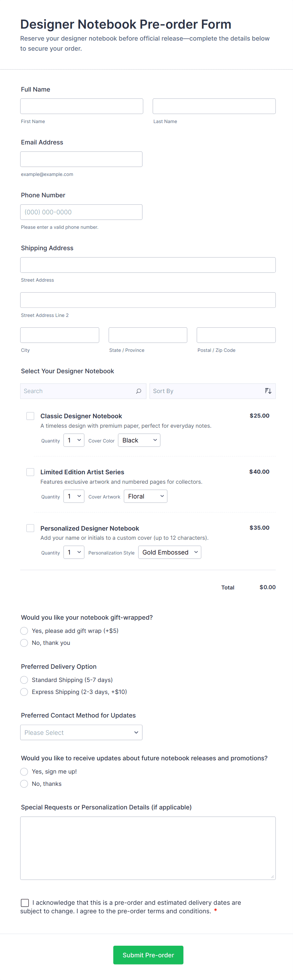Open the Cover Color dropdown
This screenshot has width=293, height=980.
point(139,440)
